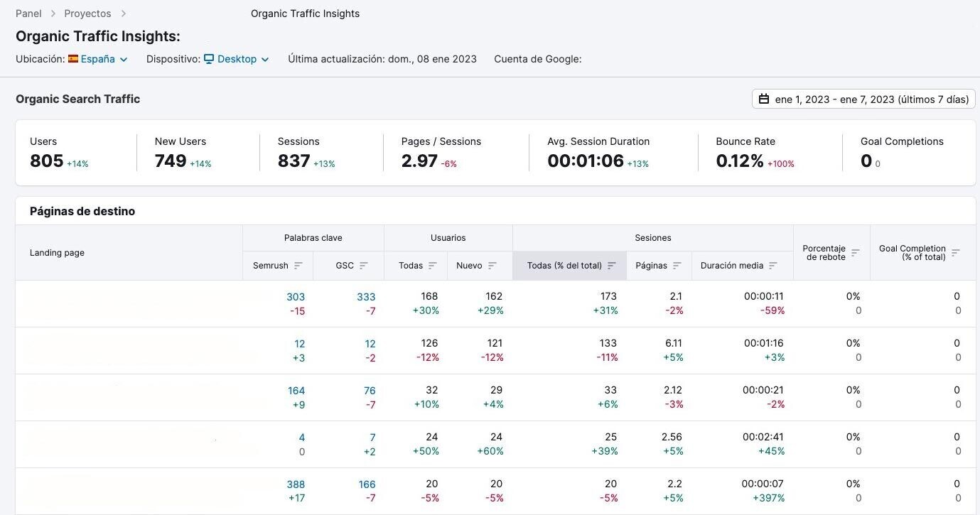Open Proyectos from the breadcrumb

87,13
